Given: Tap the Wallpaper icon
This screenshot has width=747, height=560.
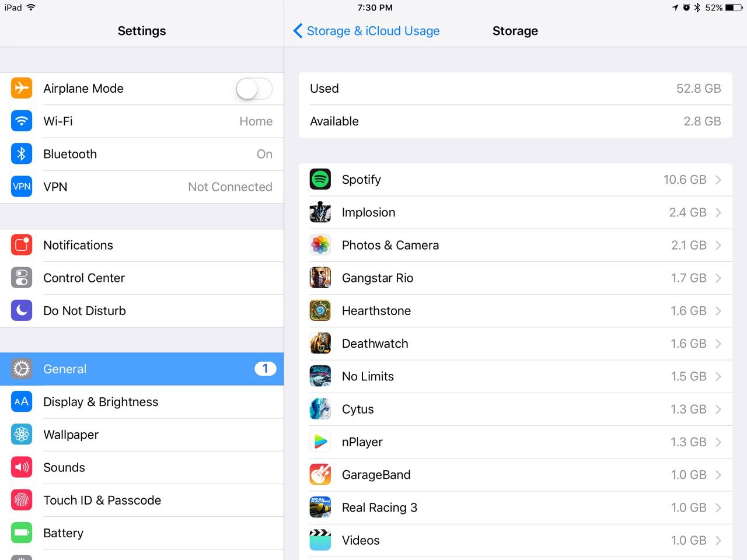Looking at the screenshot, I should pyautogui.click(x=22, y=435).
